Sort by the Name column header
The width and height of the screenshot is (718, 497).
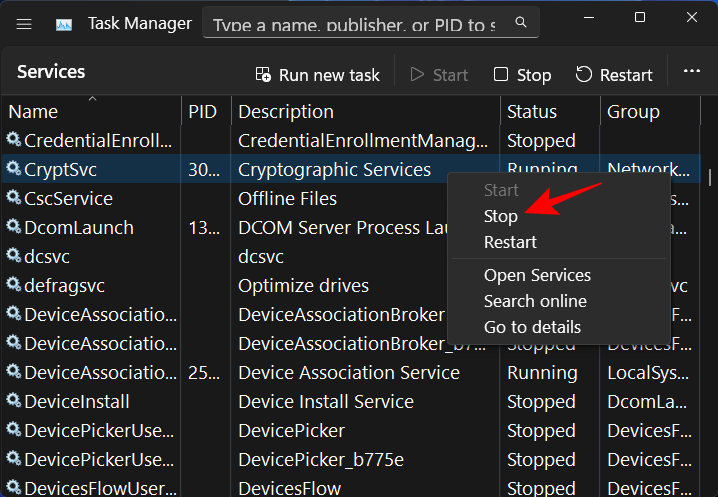click(x=33, y=111)
